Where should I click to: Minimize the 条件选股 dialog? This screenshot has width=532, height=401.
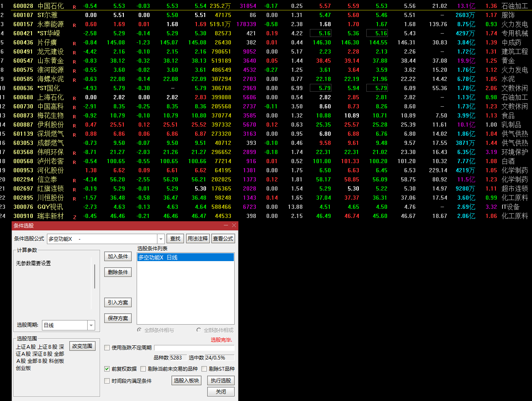[226, 225]
